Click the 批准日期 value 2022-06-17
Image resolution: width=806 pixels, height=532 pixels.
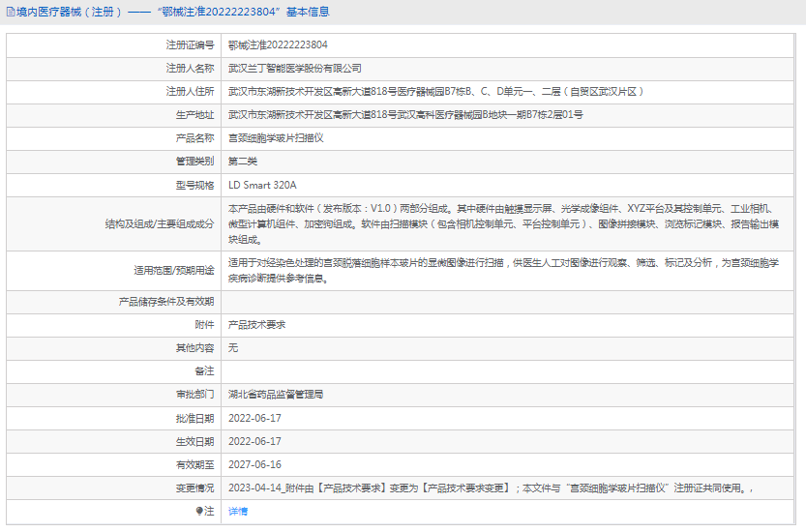click(x=254, y=419)
